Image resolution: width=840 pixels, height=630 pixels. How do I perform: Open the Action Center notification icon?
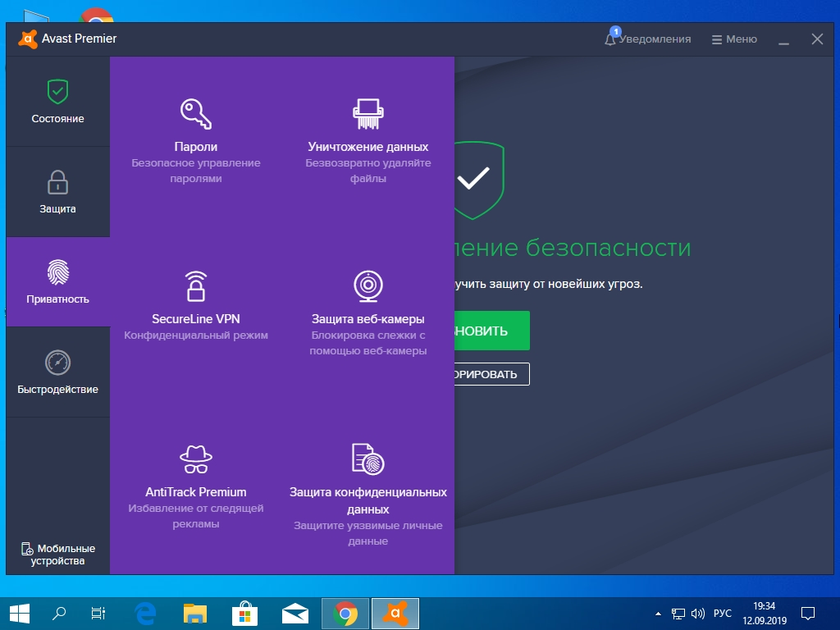point(808,614)
